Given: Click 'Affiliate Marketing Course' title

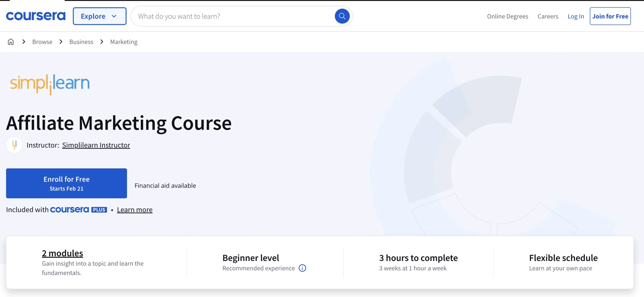Looking at the screenshot, I should (119, 123).
